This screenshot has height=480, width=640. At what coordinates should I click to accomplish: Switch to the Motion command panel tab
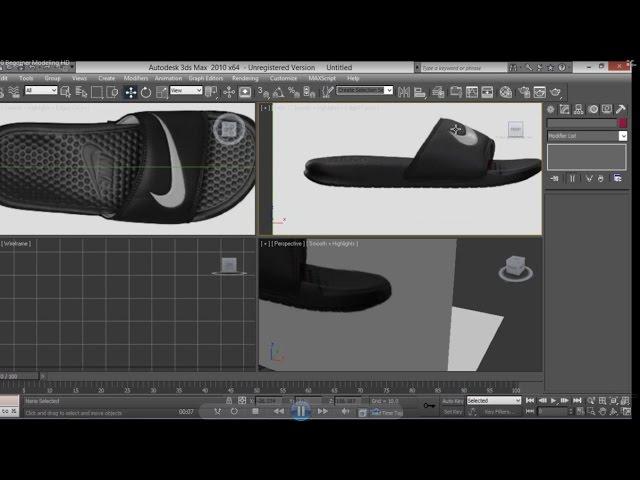coord(593,109)
